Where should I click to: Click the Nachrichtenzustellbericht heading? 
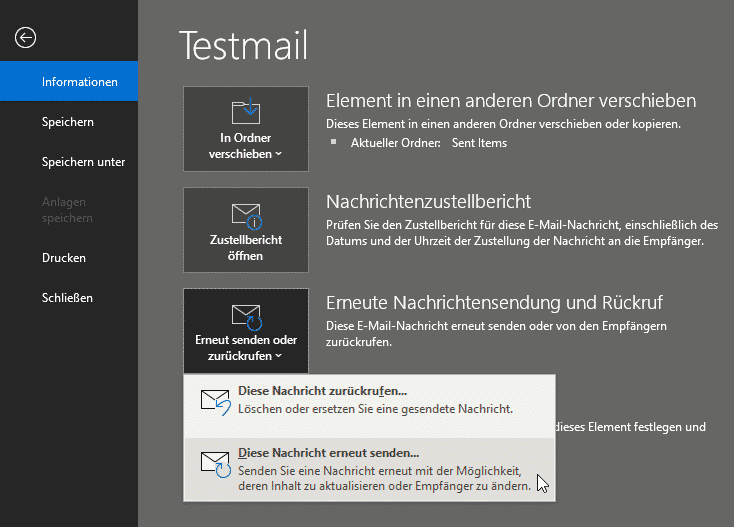(x=428, y=202)
